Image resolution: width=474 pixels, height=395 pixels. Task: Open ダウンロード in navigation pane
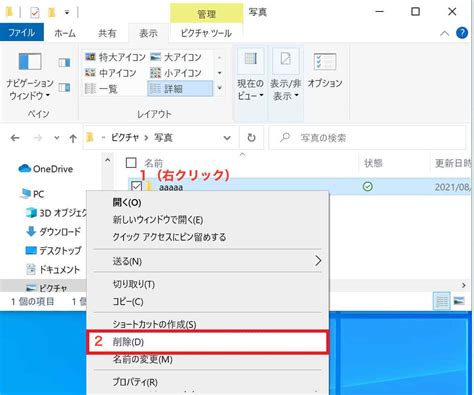coord(53,231)
